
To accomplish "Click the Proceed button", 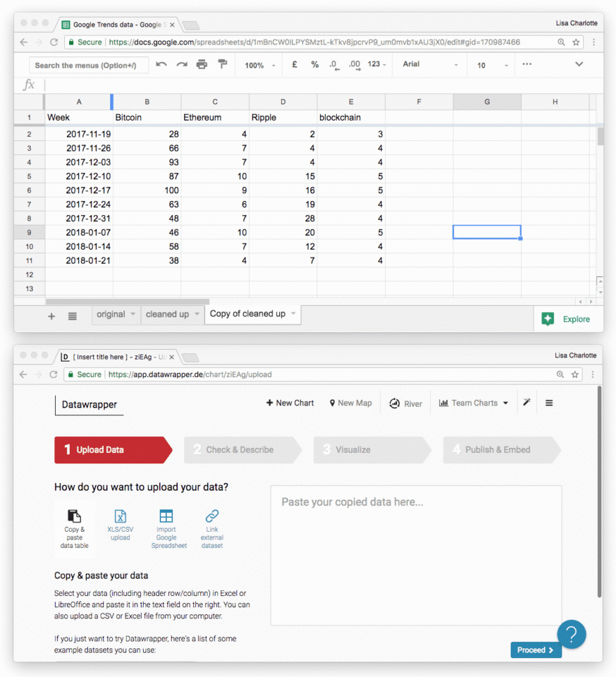I will [535, 650].
